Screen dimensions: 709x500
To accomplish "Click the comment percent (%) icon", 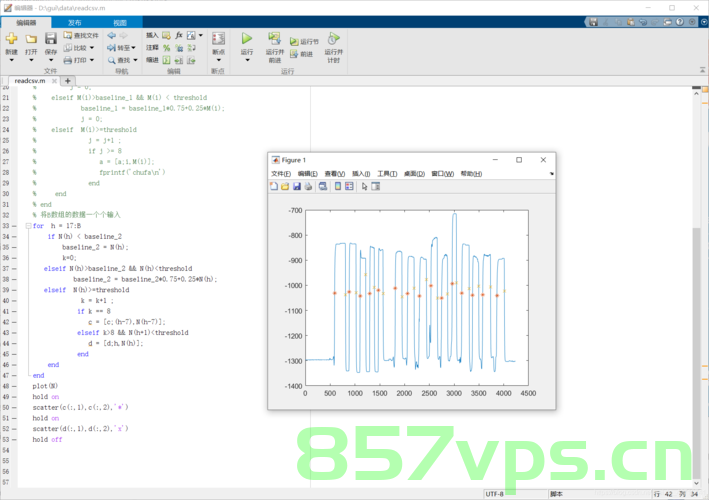I will click(x=166, y=47).
